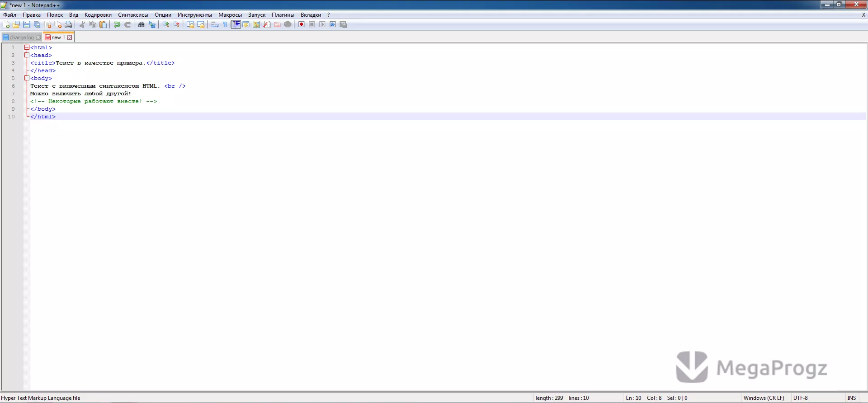Open the Синтаксисы menu

(133, 15)
